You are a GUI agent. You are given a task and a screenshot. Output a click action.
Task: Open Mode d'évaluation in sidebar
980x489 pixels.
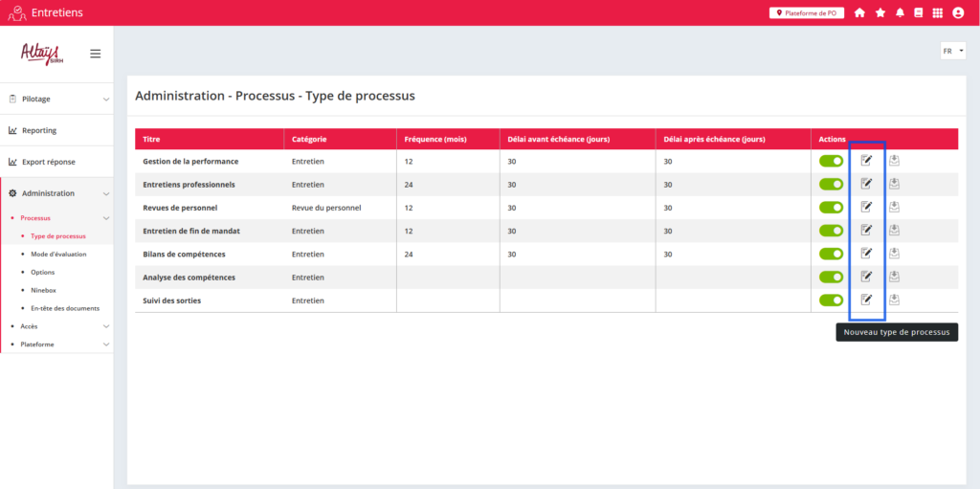(x=58, y=254)
